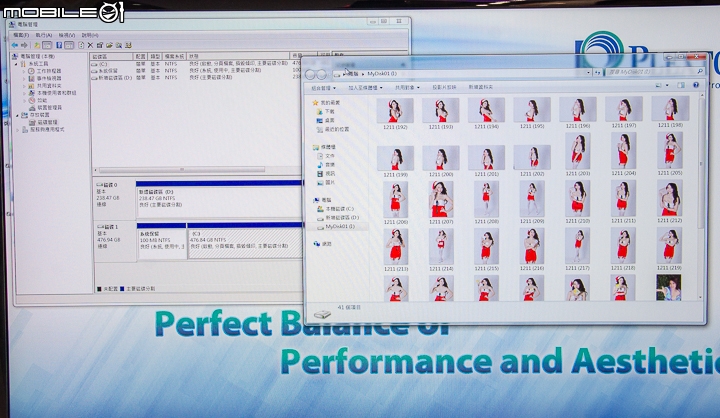The height and width of the screenshot is (418, 720).
Task: Open the 共用對象 dropdown
Action: coord(407,87)
